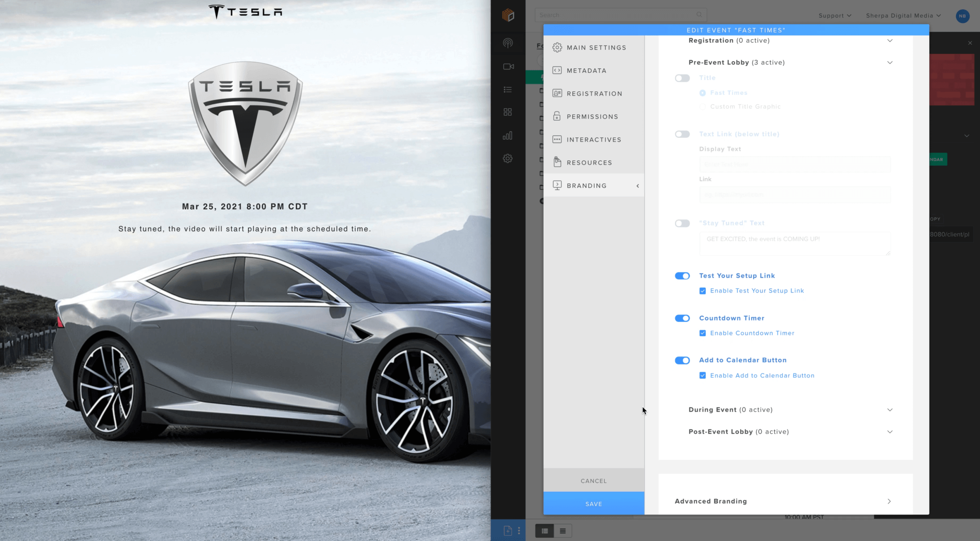Click the Search field at top
Image resolution: width=980 pixels, height=541 pixels.
coord(621,15)
